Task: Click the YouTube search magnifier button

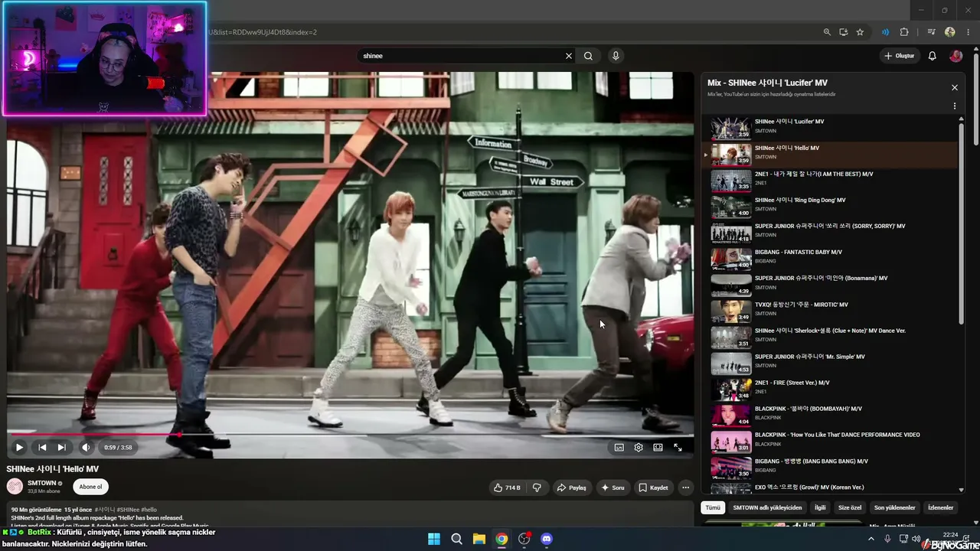Action: [x=588, y=56]
